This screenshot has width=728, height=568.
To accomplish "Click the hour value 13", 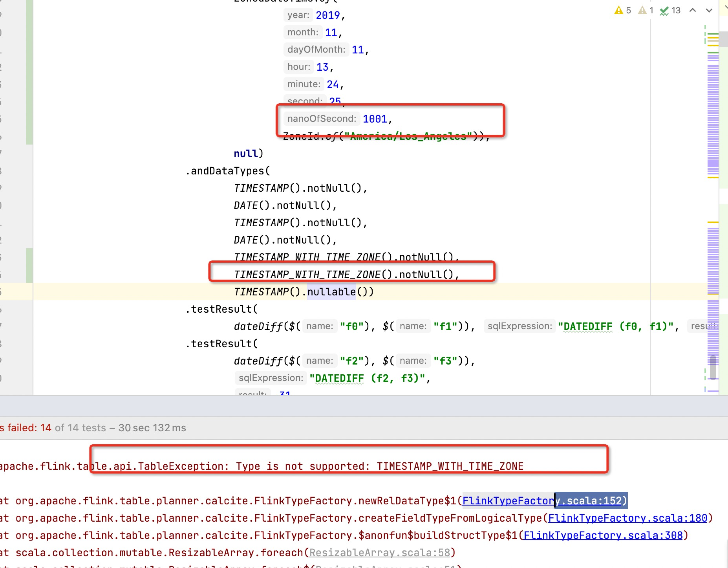I will tap(322, 67).
